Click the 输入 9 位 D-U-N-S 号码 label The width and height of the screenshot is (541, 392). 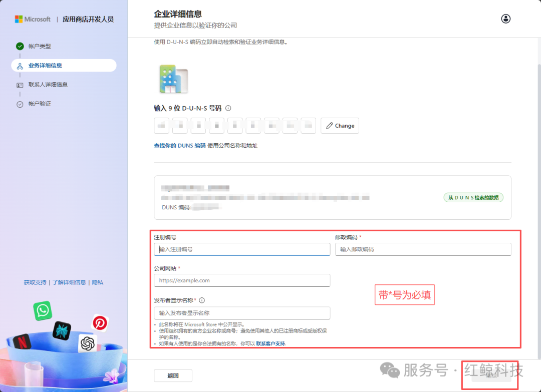pyautogui.click(x=188, y=108)
